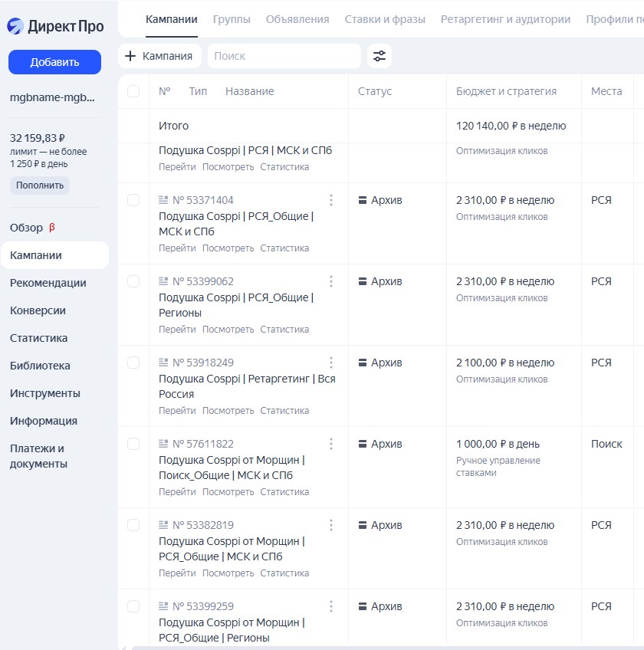Click Статистика link for campaign 53918249
This screenshot has height=650, width=644.
(x=284, y=411)
